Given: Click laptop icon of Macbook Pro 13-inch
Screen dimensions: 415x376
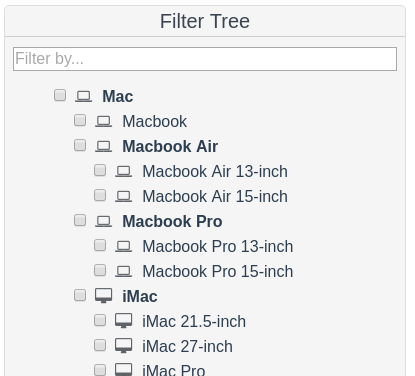Looking at the screenshot, I should (x=123, y=246).
